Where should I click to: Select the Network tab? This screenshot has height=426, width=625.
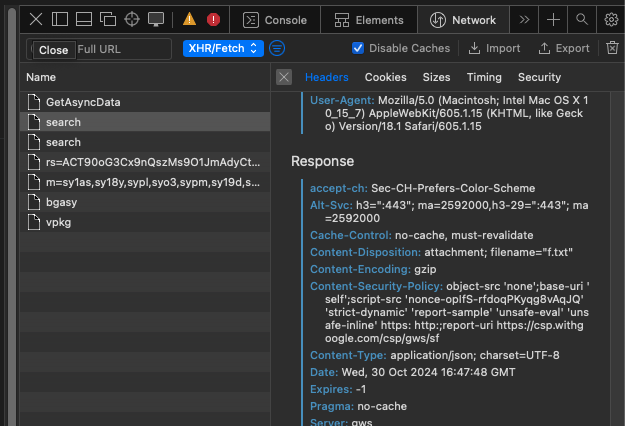(463, 20)
